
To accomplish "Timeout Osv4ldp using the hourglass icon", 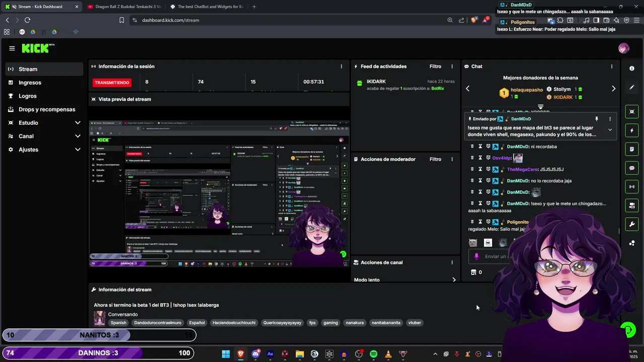I will coord(480,157).
